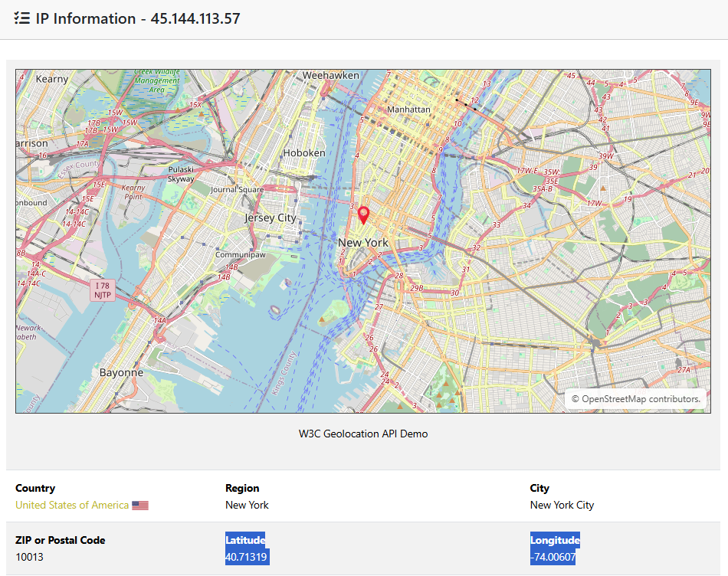Click the ZIP or Postal Code label
Image resolution: width=728 pixels, height=576 pixels.
point(61,540)
